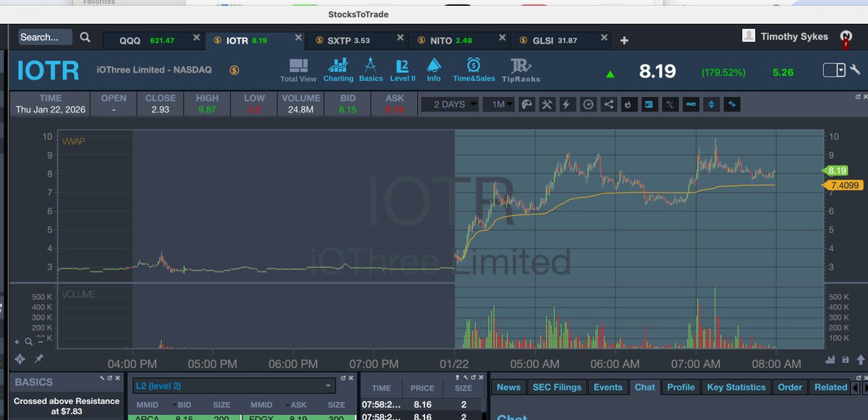The height and width of the screenshot is (420, 868).
Task: Open the SEC Filings tab
Action: pyautogui.click(x=557, y=387)
